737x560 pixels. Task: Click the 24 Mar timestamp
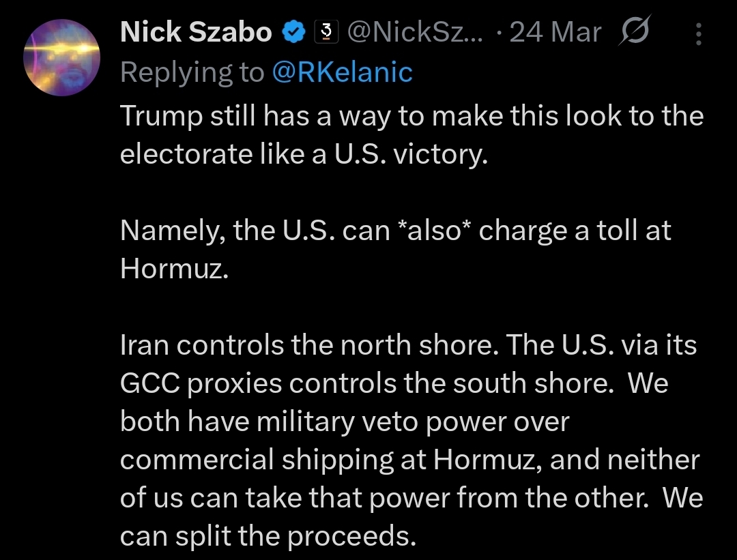[x=555, y=32]
